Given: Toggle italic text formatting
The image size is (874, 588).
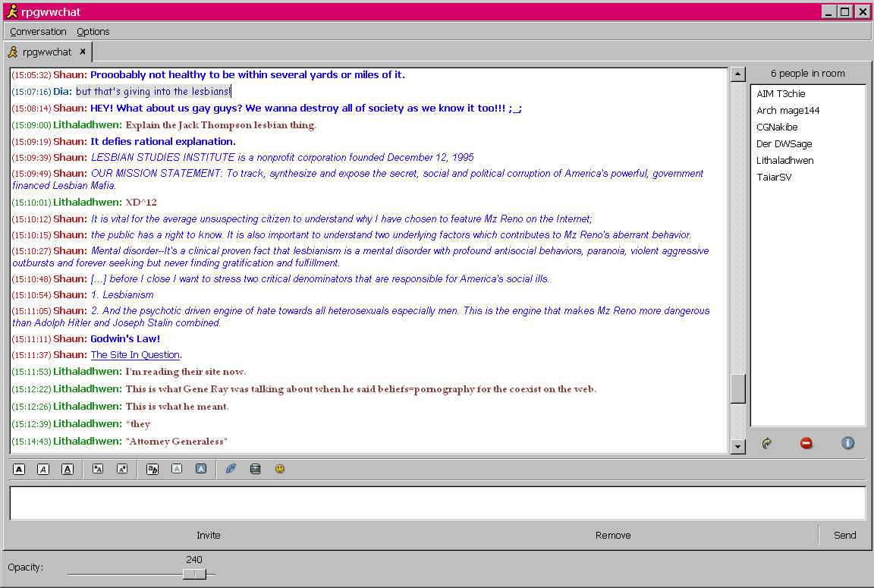Looking at the screenshot, I should [x=43, y=470].
